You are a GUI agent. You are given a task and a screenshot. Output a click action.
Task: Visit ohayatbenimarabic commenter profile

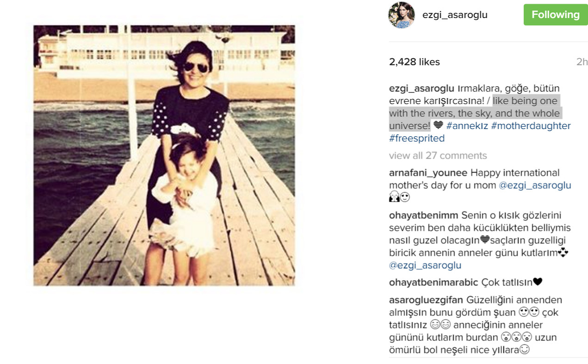(434, 282)
